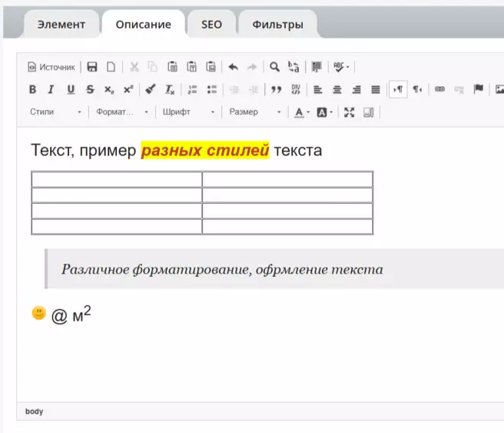Toggle subscript formatting
Viewport: 504px width, 433px height.
pos(109,89)
